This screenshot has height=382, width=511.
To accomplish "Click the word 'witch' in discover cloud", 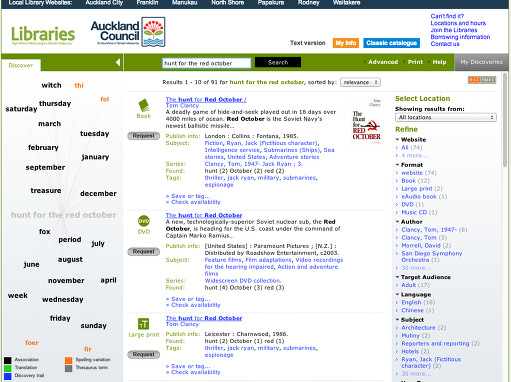I will 51,85.
